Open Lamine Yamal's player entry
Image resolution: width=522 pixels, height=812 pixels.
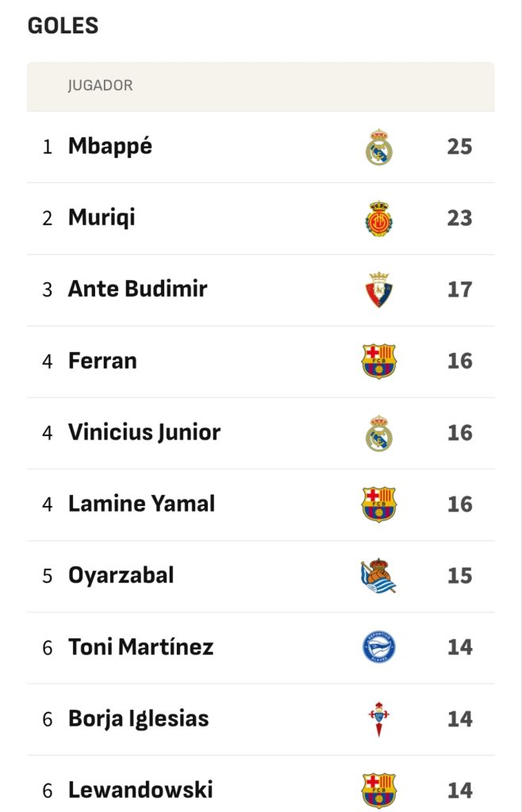pyautogui.click(x=142, y=504)
